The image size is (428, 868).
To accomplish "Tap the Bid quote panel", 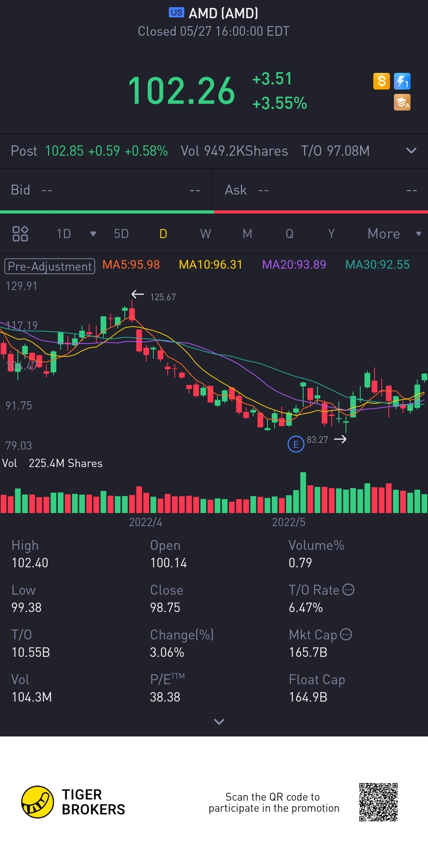I will 106,190.
